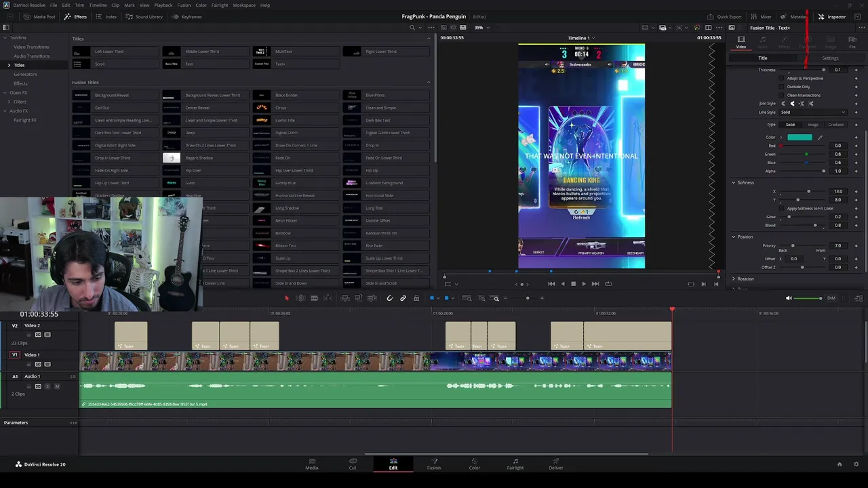Image resolution: width=868 pixels, height=488 pixels.
Task: Open the Timeline 1 name dropdown
Action: (x=581, y=38)
